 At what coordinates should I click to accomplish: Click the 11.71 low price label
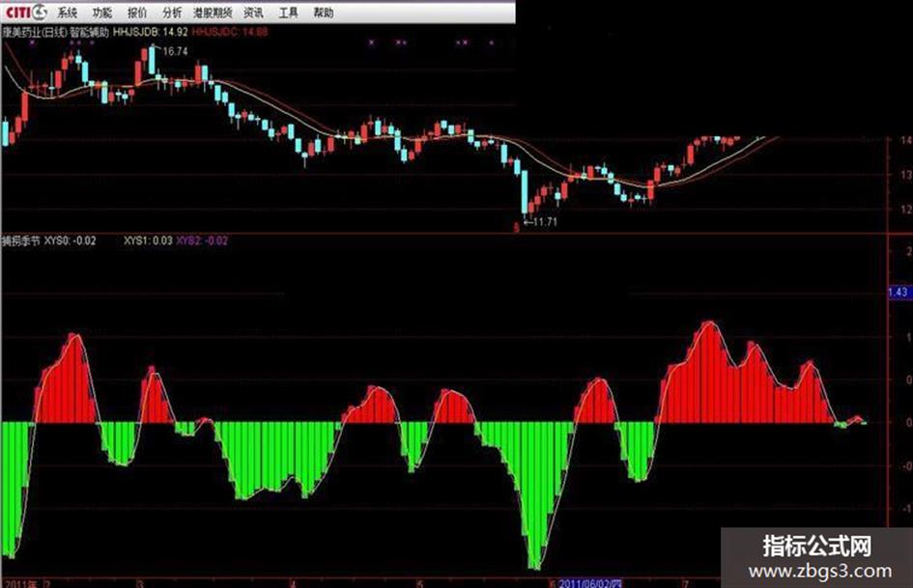pyautogui.click(x=545, y=222)
